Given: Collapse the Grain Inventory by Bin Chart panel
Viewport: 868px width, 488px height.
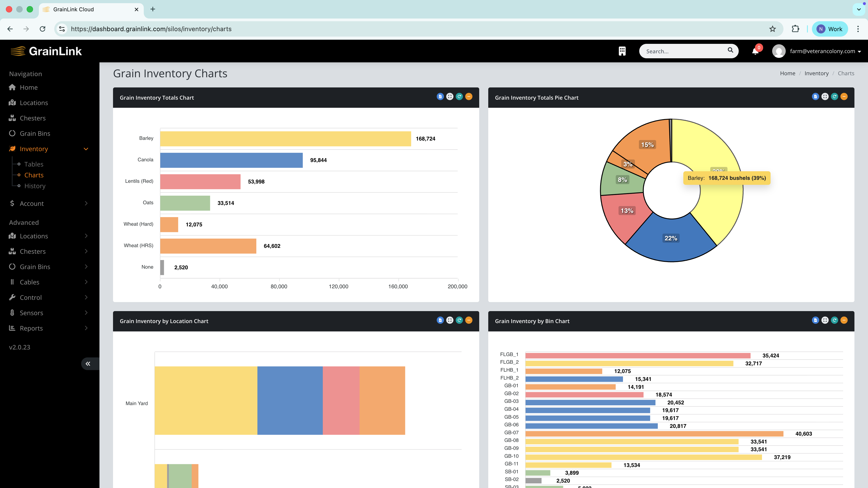Looking at the screenshot, I should [x=844, y=320].
